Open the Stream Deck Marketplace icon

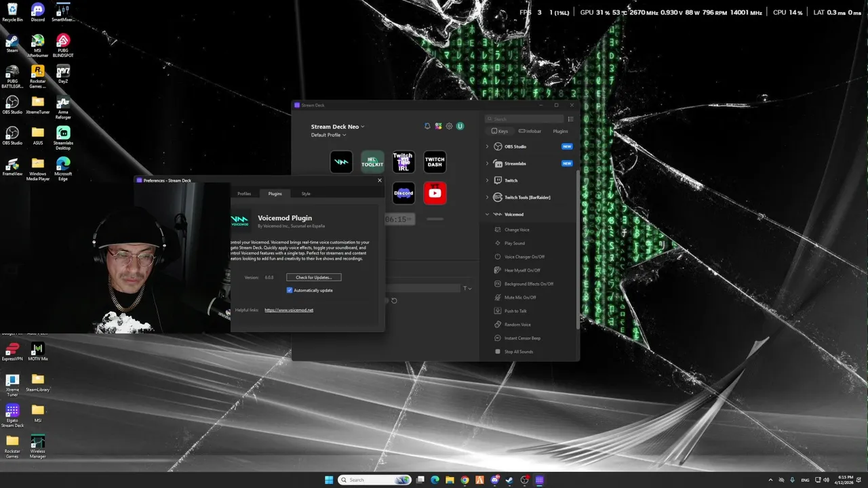438,126
